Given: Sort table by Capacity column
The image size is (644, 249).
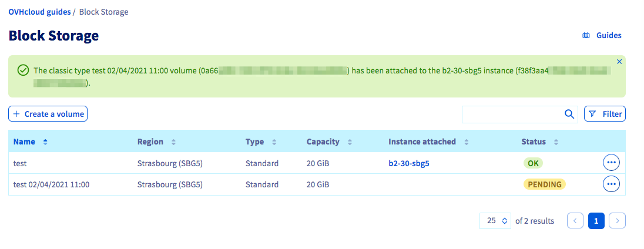Looking at the screenshot, I should click(350, 142).
